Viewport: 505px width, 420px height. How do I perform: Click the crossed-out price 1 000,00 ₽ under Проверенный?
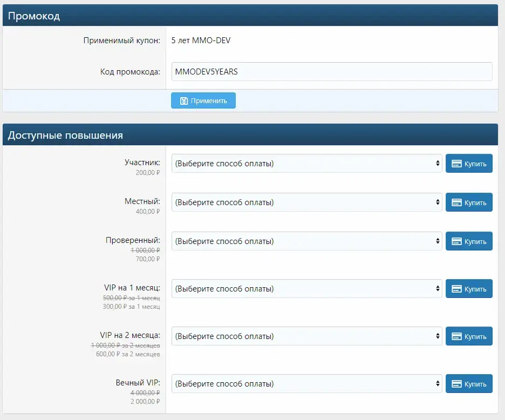[x=145, y=250]
